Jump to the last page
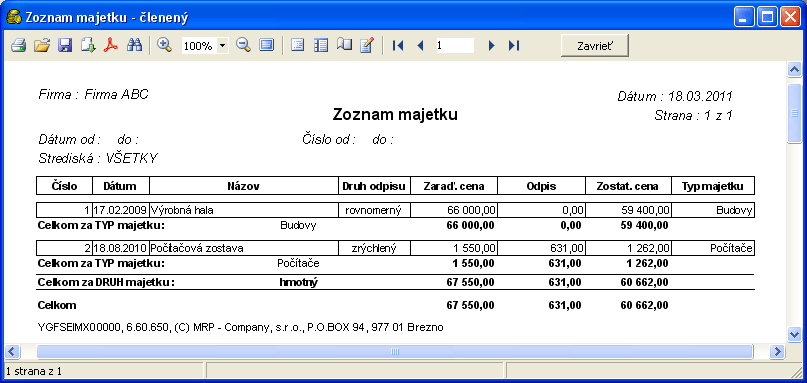The image size is (807, 383). coord(514,46)
